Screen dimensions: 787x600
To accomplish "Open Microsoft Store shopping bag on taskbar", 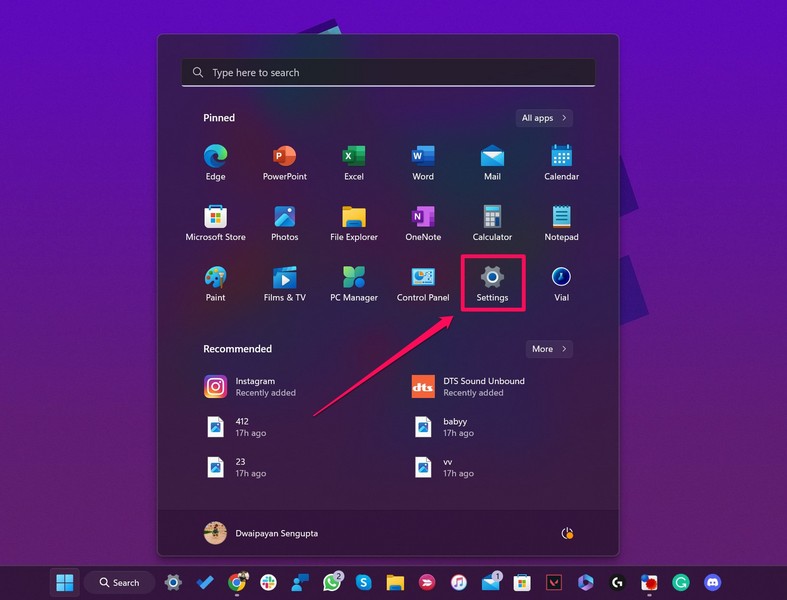I will tap(522, 582).
